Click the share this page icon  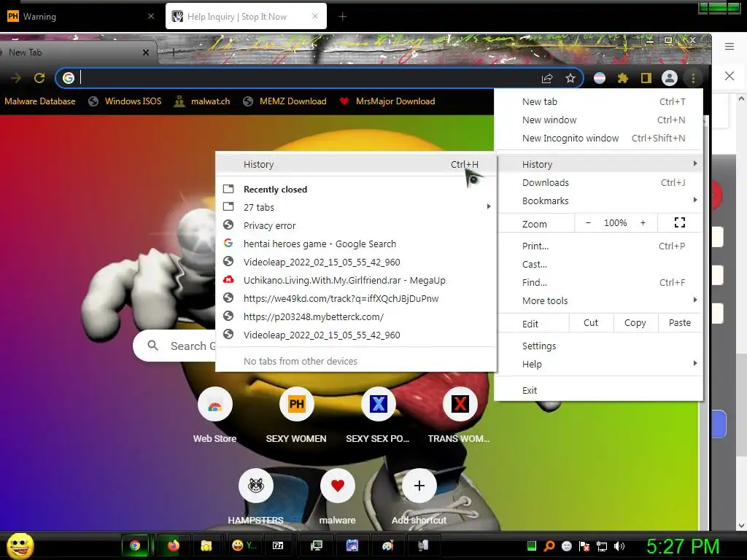point(547,79)
